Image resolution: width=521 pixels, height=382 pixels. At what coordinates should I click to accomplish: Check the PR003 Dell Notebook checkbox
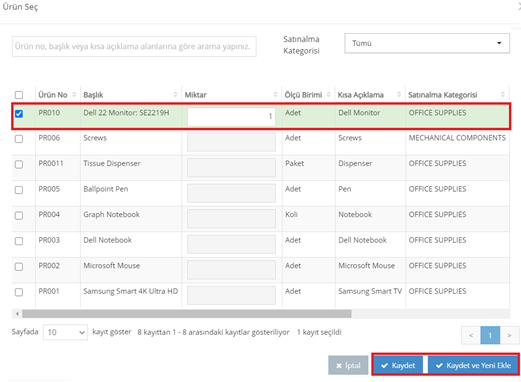19,241
